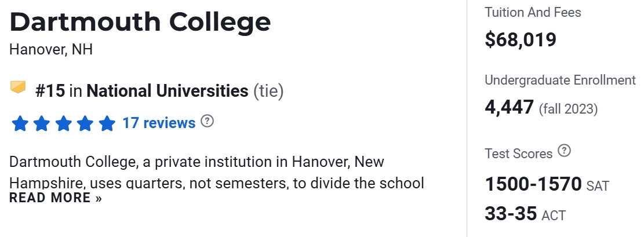The width and height of the screenshot is (644, 237).
Task: Expand description with READ MORE
Action: (56, 198)
